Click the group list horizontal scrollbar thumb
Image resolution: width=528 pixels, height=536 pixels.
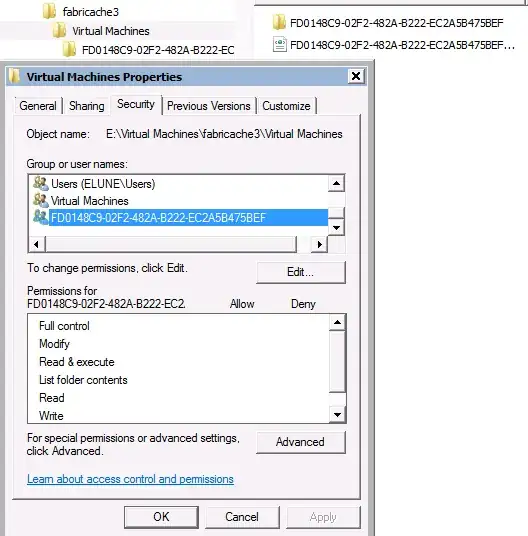point(171,244)
